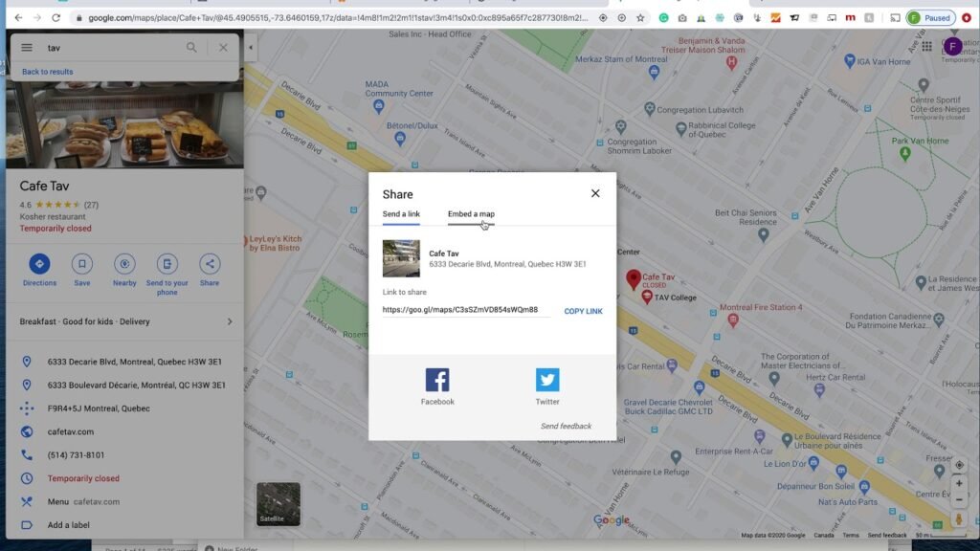Go back to results
Viewport: 980px width, 551px height.
pos(48,72)
